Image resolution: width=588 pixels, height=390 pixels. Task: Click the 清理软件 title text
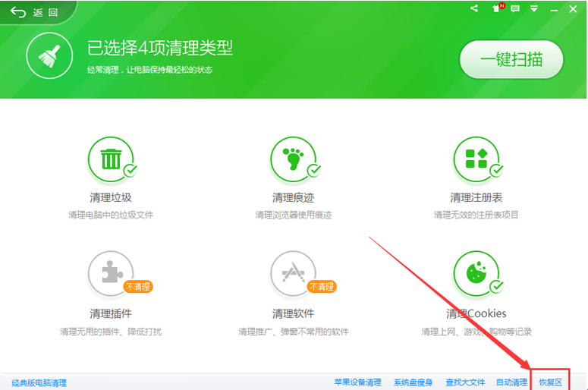click(x=294, y=313)
